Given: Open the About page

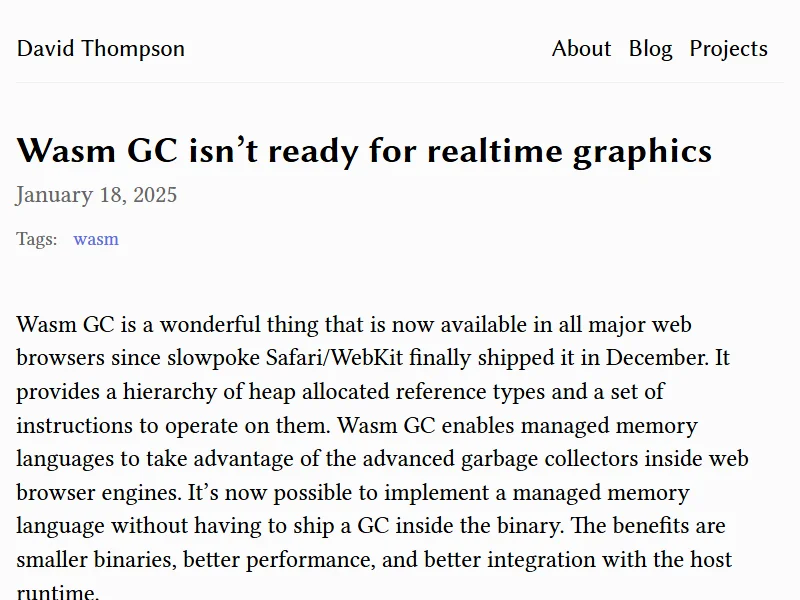Looking at the screenshot, I should (x=581, y=49).
